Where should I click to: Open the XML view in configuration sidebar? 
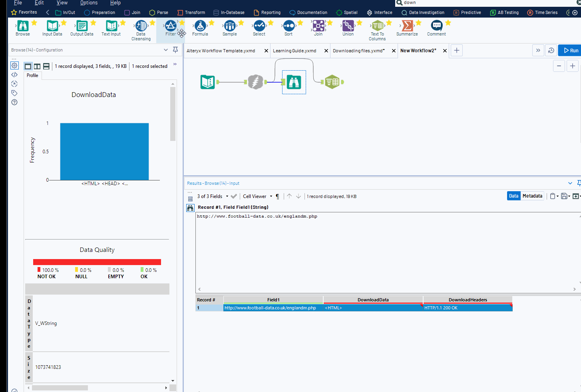point(14,75)
